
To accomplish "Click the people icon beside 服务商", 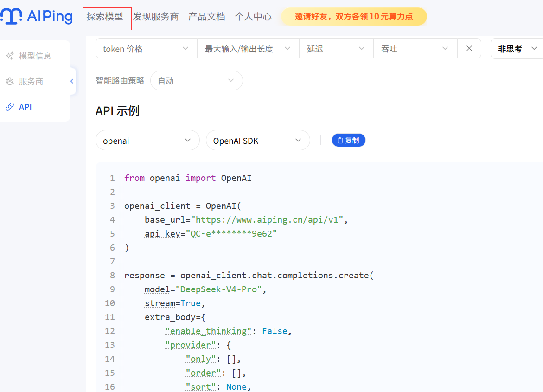I will 10,82.
